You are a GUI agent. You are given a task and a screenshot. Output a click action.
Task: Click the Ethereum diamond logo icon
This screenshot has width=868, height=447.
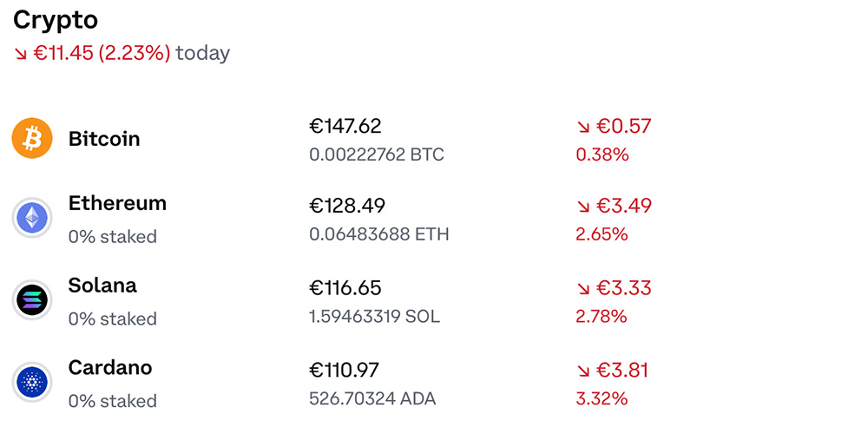[x=32, y=218]
